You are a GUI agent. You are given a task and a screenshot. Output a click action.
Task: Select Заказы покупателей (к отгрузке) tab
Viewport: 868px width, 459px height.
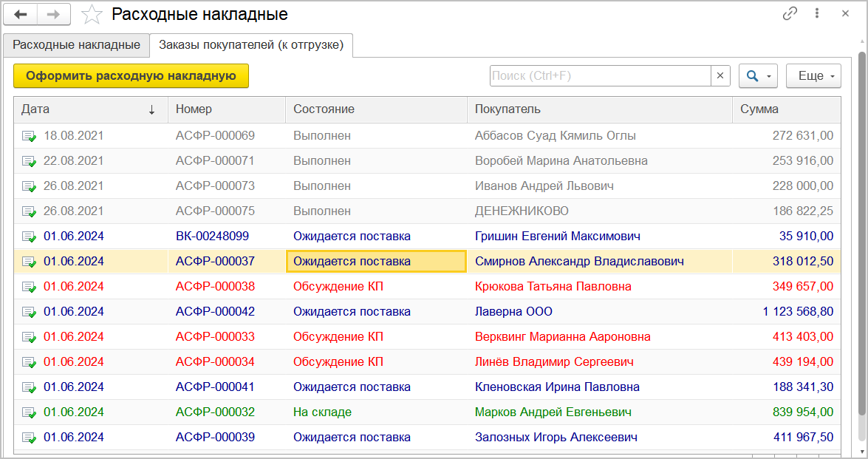[251, 45]
